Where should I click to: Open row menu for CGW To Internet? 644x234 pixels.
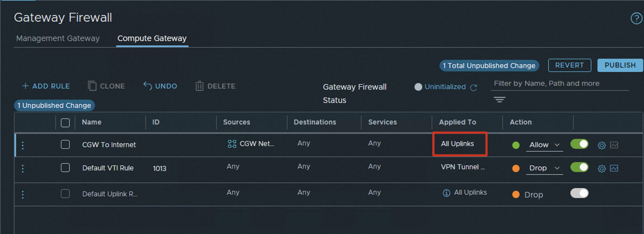(23, 145)
